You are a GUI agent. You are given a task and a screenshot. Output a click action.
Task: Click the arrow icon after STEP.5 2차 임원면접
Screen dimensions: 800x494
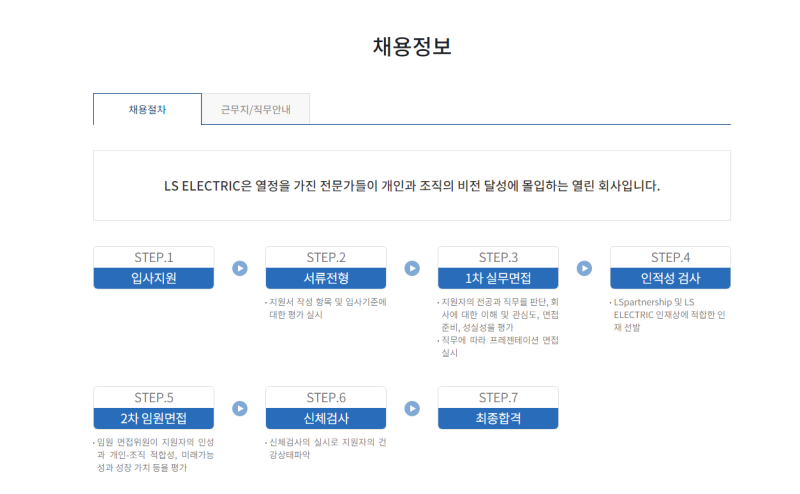coord(240,408)
